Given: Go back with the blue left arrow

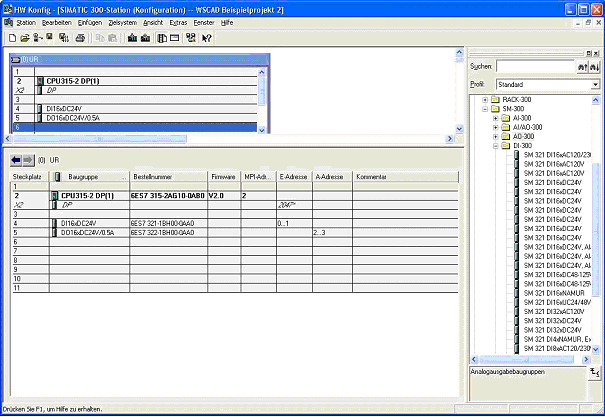Looking at the screenshot, I should (x=16, y=160).
